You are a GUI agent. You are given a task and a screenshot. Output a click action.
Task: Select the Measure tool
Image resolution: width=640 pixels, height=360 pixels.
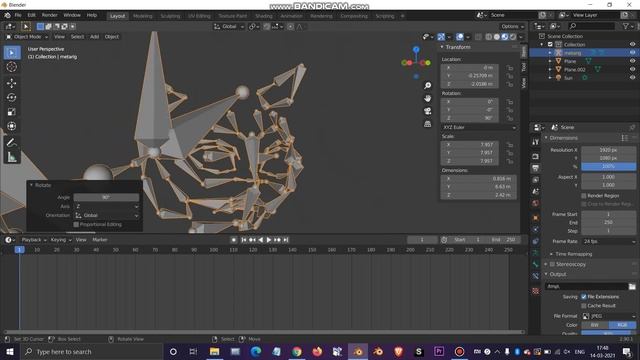(x=12, y=157)
